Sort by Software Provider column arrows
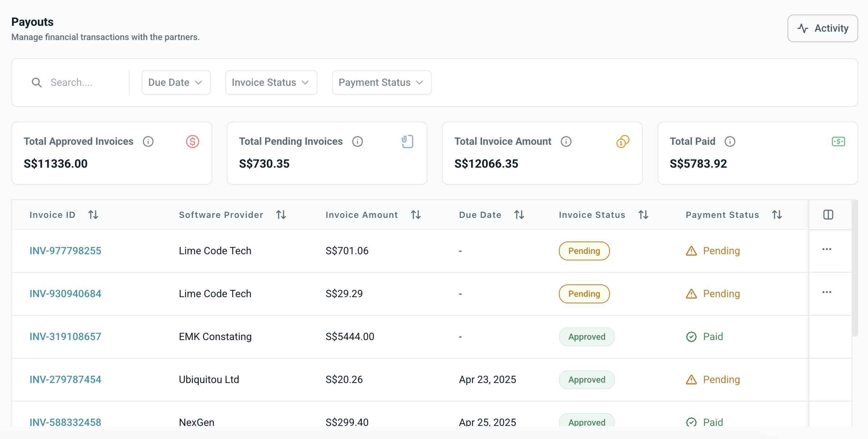This screenshot has height=439, width=868. (281, 215)
